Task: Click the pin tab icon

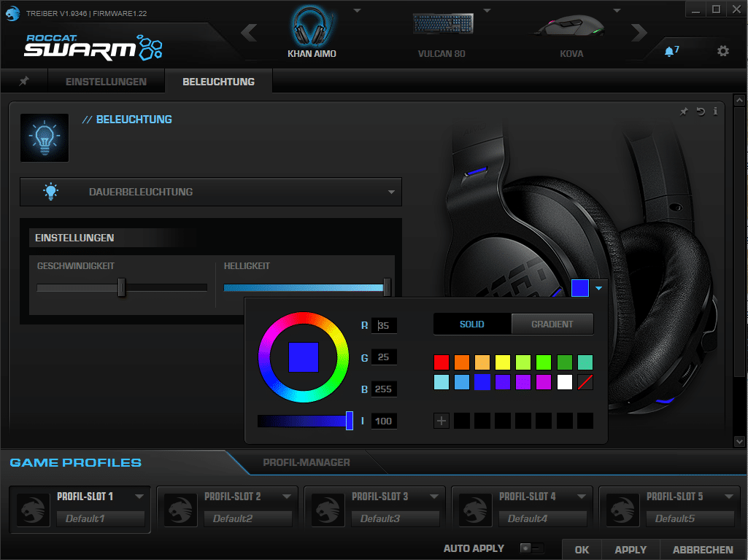Action: 24,81
